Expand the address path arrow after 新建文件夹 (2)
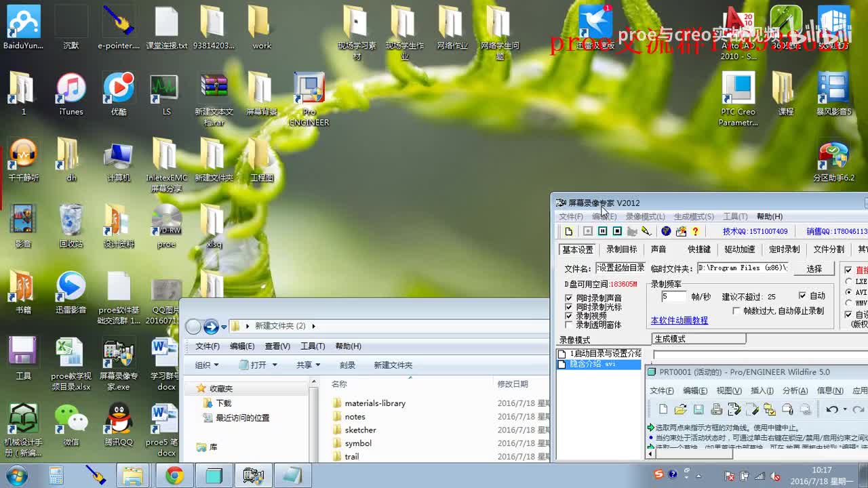Viewport: 868px width, 488px height. (313, 326)
